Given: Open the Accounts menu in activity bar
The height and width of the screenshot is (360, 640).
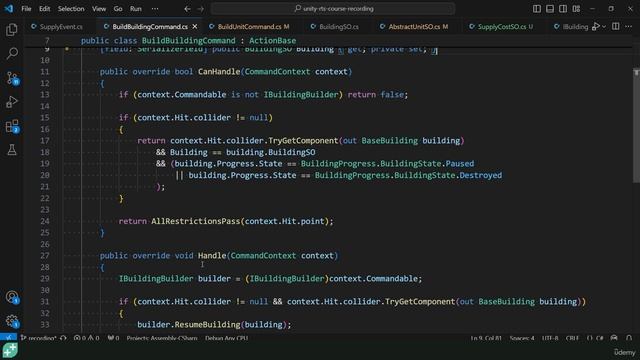Looking at the screenshot, I should 12,297.
